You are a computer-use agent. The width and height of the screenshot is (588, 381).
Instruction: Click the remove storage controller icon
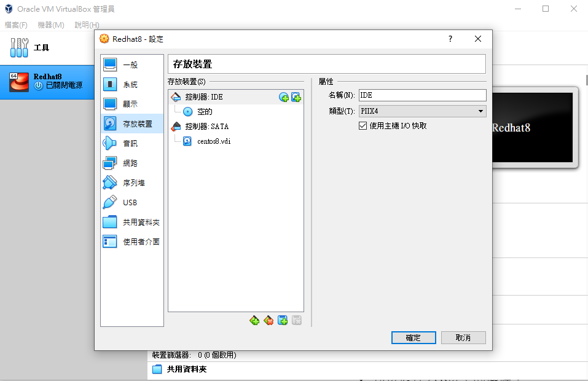point(269,320)
